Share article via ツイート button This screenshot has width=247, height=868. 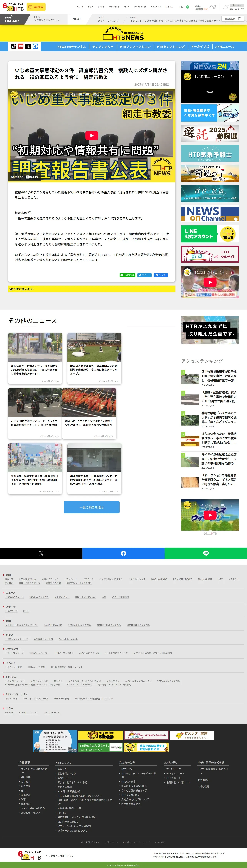(144, 275)
